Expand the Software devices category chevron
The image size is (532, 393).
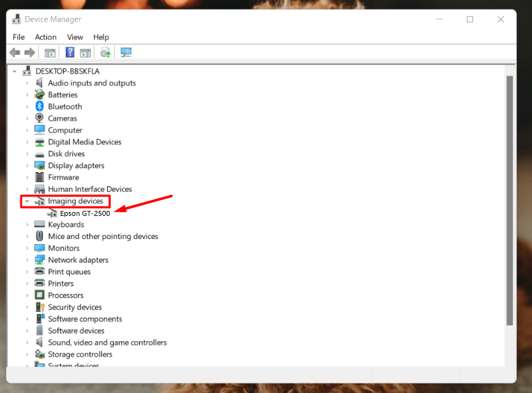pos(27,331)
